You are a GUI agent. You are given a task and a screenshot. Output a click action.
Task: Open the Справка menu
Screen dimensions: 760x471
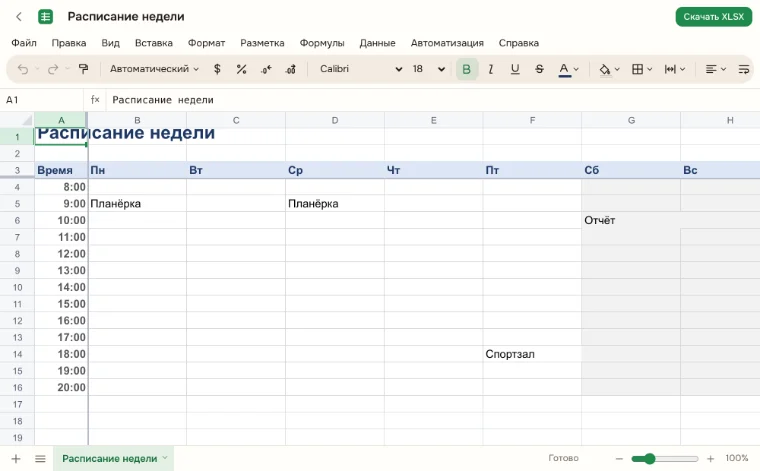[x=519, y=43]
